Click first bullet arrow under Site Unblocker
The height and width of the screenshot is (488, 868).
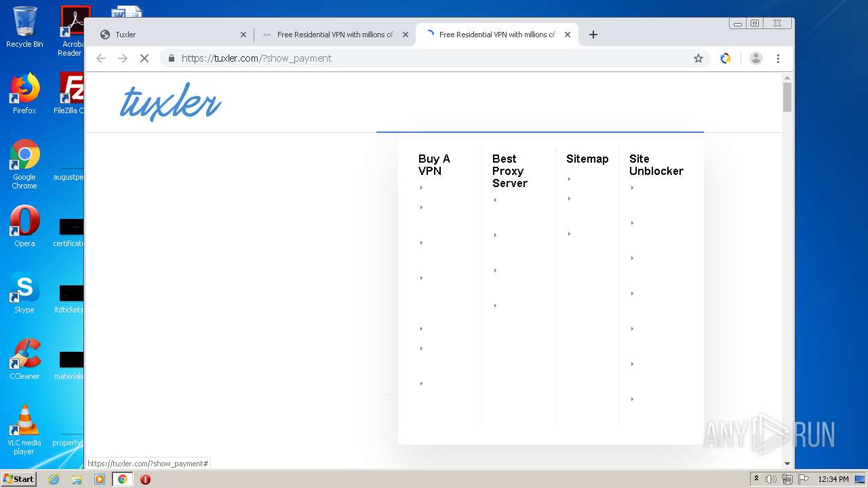click(632, 188)
